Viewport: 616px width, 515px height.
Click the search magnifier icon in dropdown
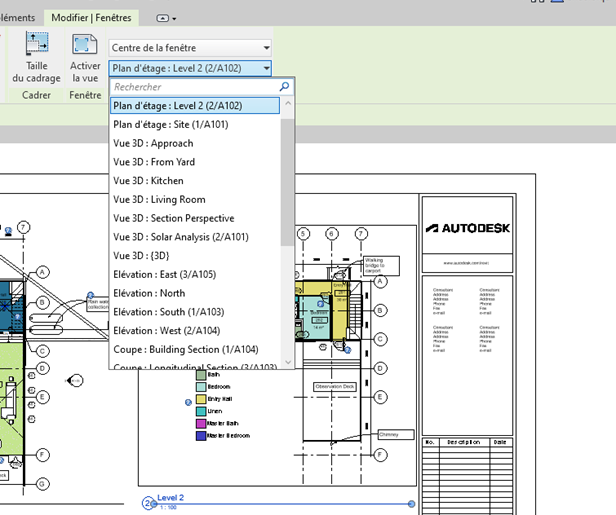[x=284, y=87]
